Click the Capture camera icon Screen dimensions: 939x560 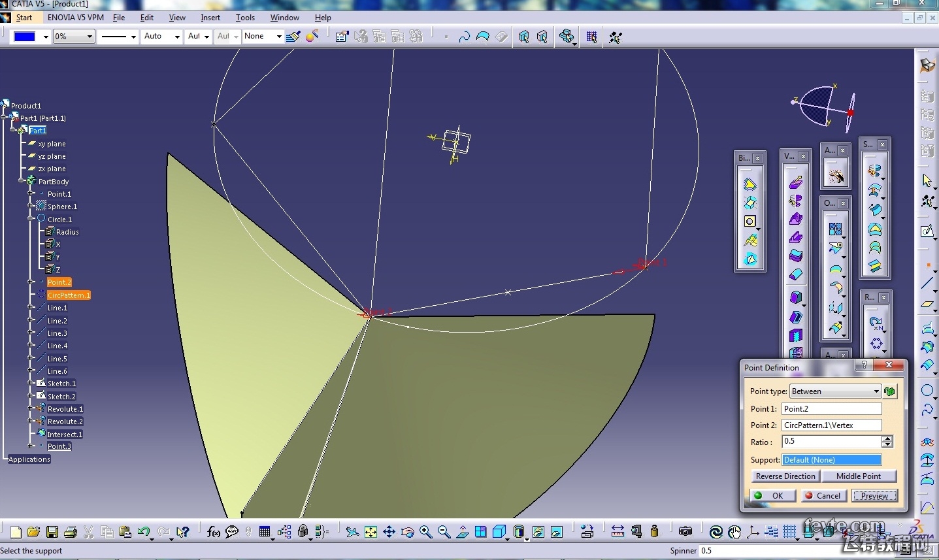click(685, 531)
